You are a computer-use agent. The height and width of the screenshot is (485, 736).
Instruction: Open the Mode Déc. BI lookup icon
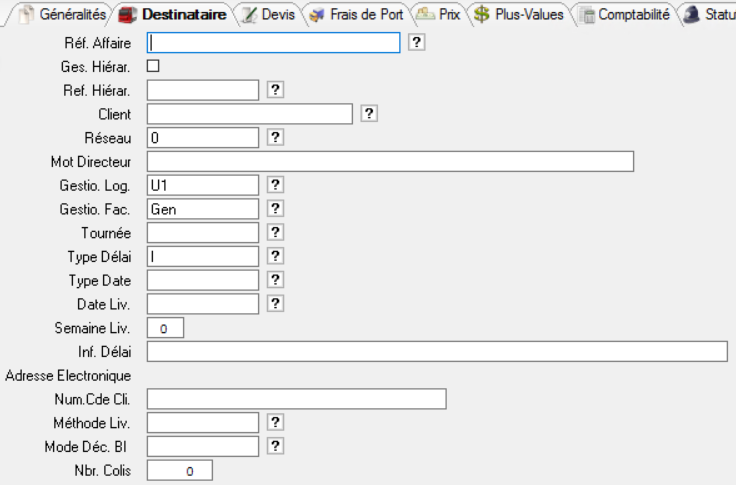point(276,446)
